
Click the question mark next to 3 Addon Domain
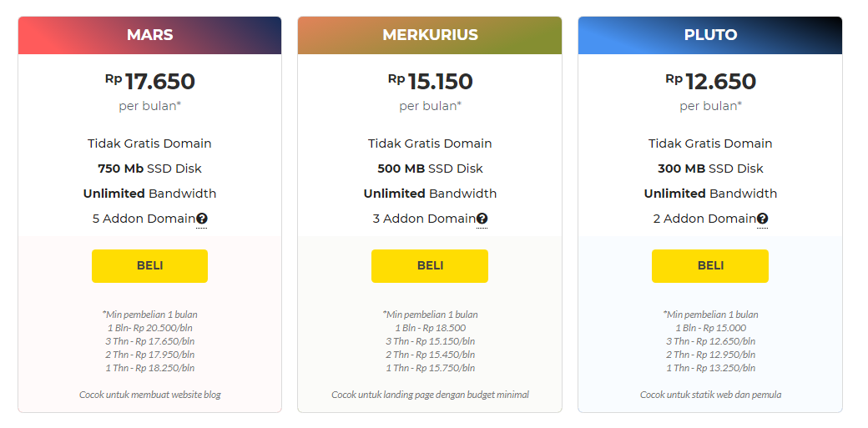(482, 219)
